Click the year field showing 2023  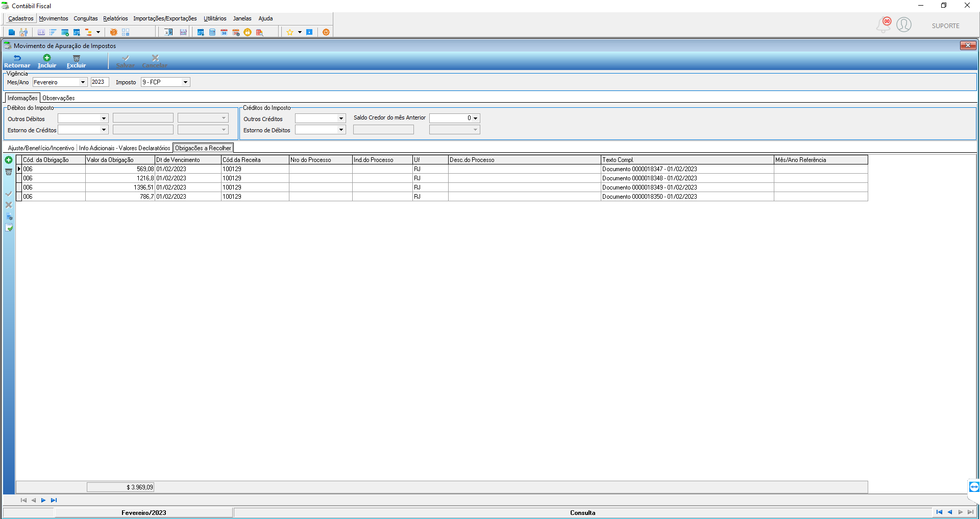click(x=100, y=82)
